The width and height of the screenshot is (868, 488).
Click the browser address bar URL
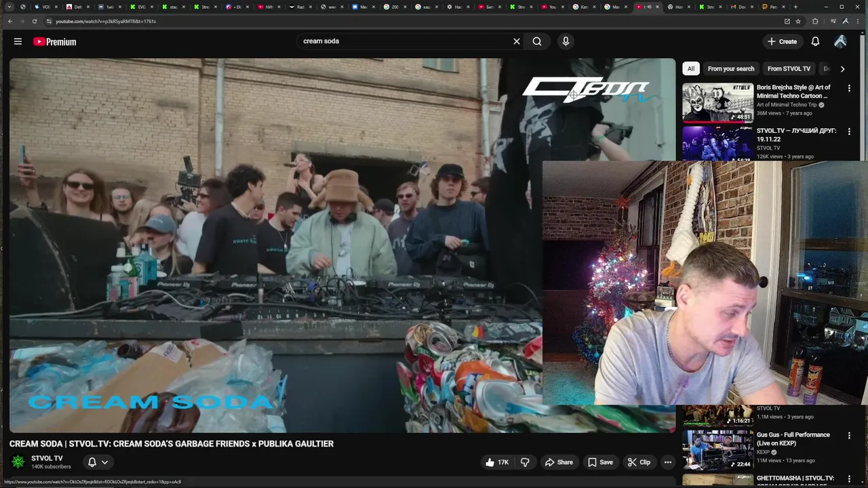[x=106, y=21]
